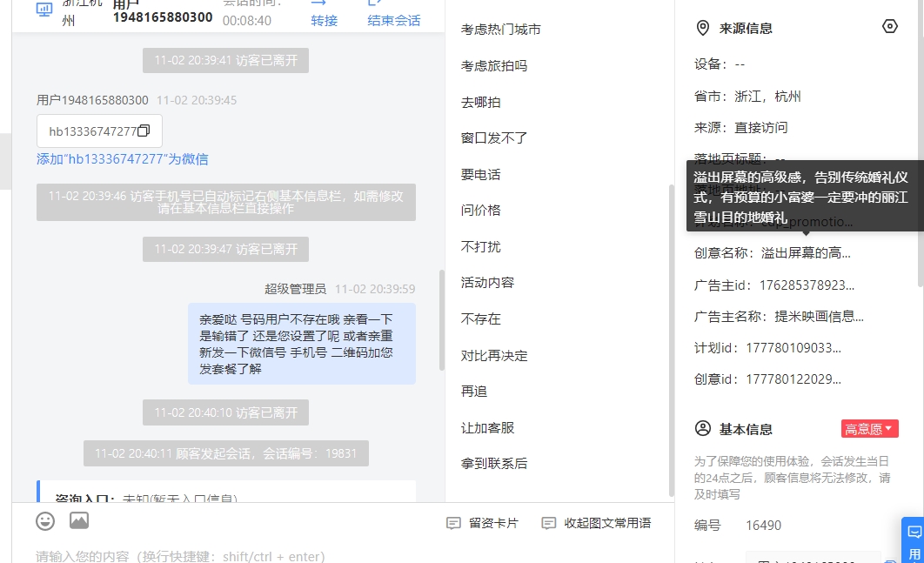Click the hb13336747277 message text
Viewport: 924px width, 563px height.
[92, 131]
